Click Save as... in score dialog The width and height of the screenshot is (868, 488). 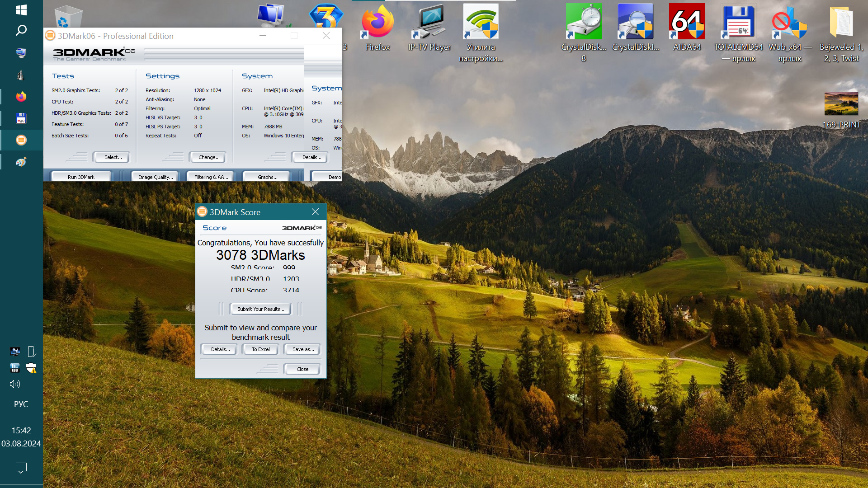click(302, 349)
